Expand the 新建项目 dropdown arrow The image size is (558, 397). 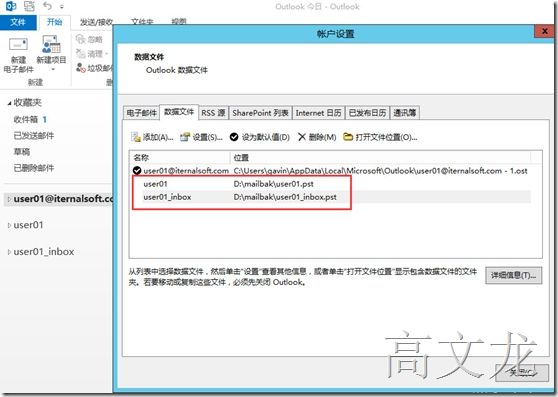pyautogui.click(x=53, y=69)
